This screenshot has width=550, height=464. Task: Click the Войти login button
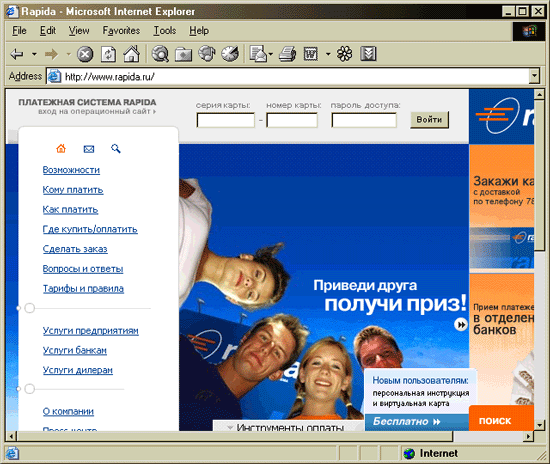pyautogui.click(x=429, y=120)
